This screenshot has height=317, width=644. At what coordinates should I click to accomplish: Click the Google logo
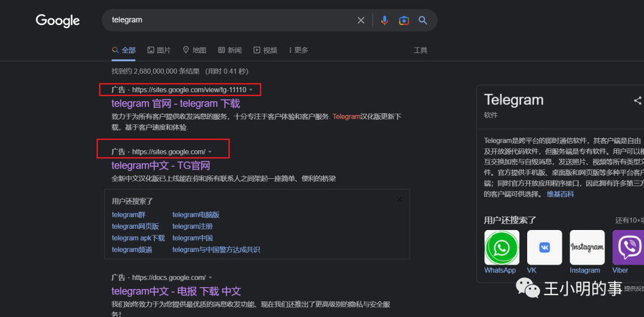point(57,20)
